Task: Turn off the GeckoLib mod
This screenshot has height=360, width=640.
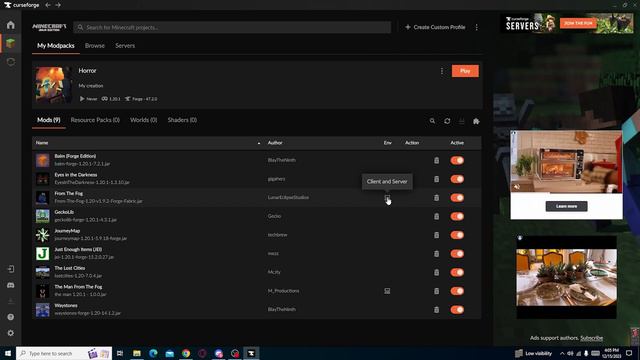Action: [x=457, y=216]
